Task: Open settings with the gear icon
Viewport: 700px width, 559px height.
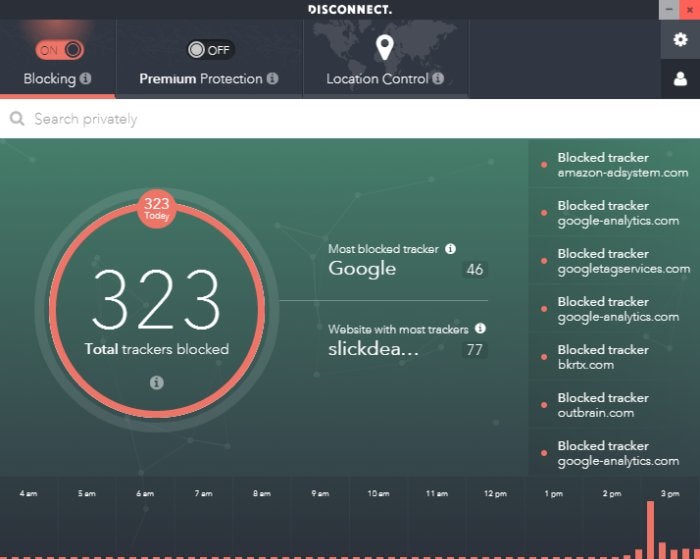Action: click(x=680, y=40)
